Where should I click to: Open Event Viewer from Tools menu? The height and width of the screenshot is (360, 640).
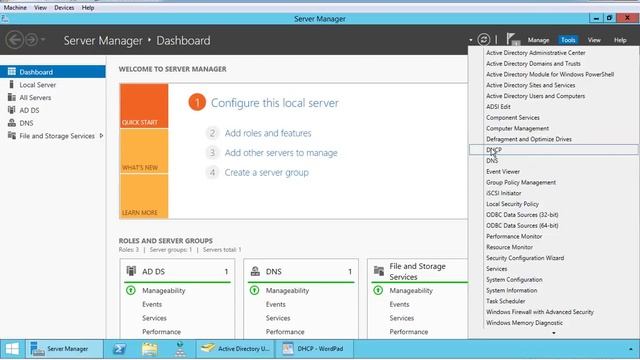503,171
